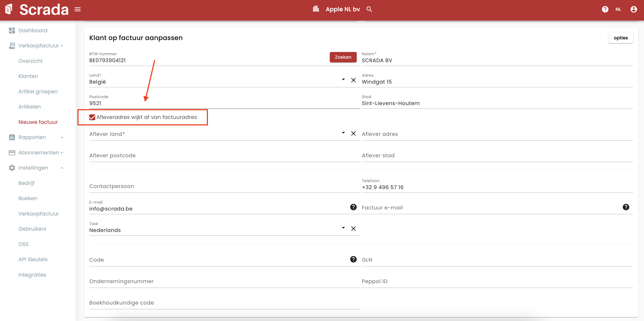
Task: Open the Aflever land dropdown
Action: (343, 133)
